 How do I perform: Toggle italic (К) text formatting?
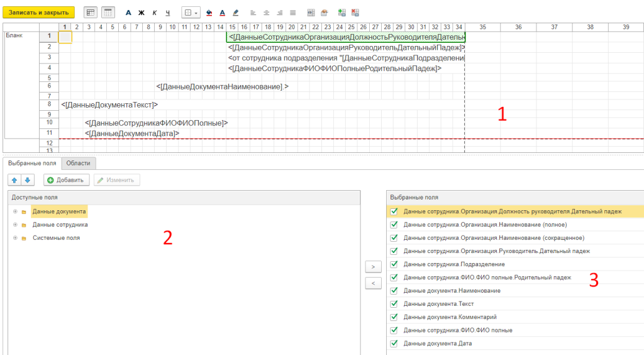click(155, 13)
